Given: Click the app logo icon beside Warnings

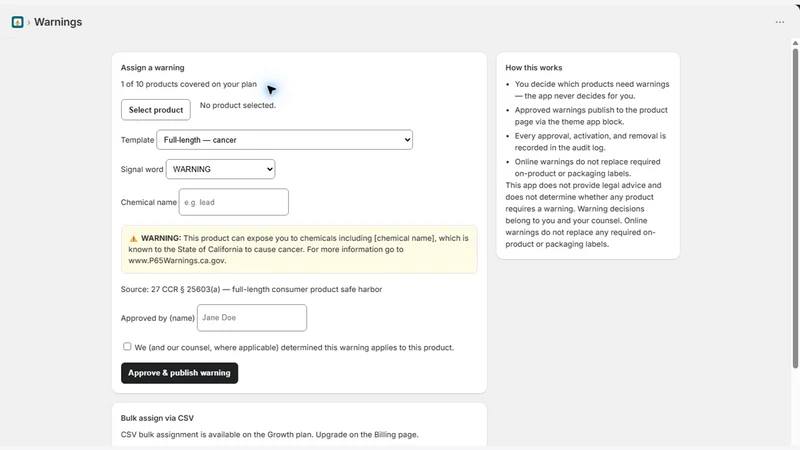Looking at the screenshot, I should tap(17, 22).
